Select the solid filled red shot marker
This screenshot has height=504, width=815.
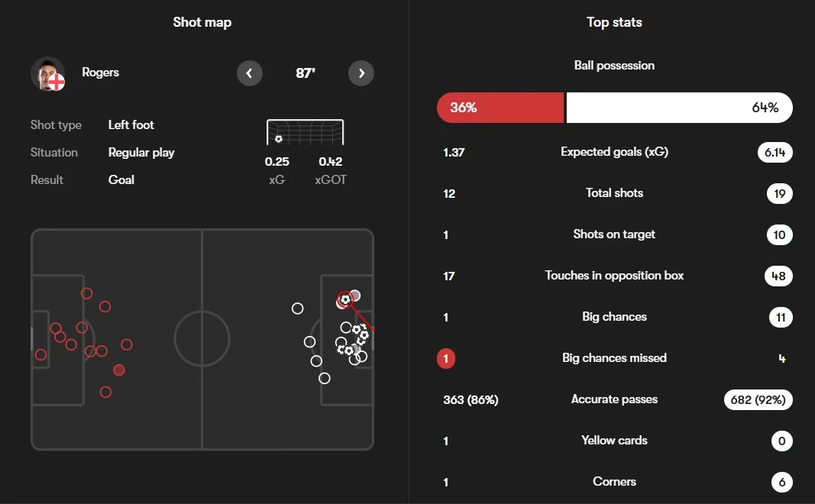[x=119, y=370]
